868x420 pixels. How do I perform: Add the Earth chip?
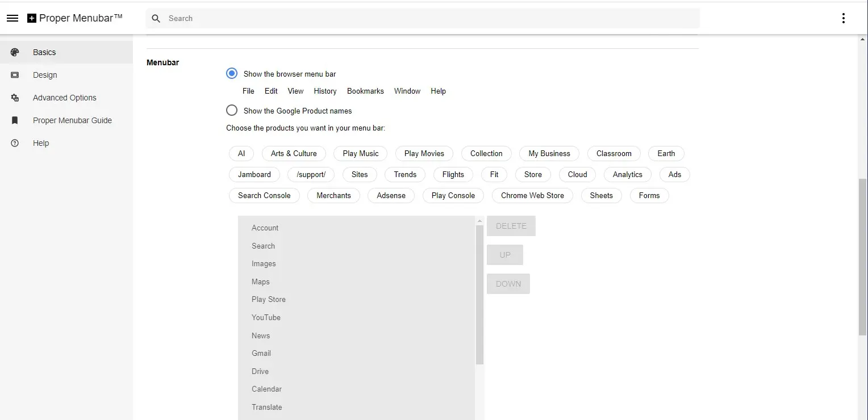[666, 153]
